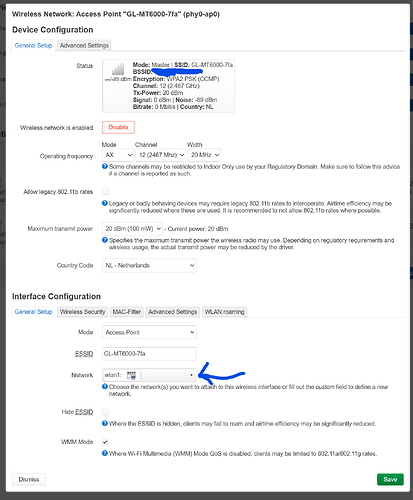The width and height of the screenshot is (413, 500).
Task: Click the green Save button
Action: coord(390,479)
